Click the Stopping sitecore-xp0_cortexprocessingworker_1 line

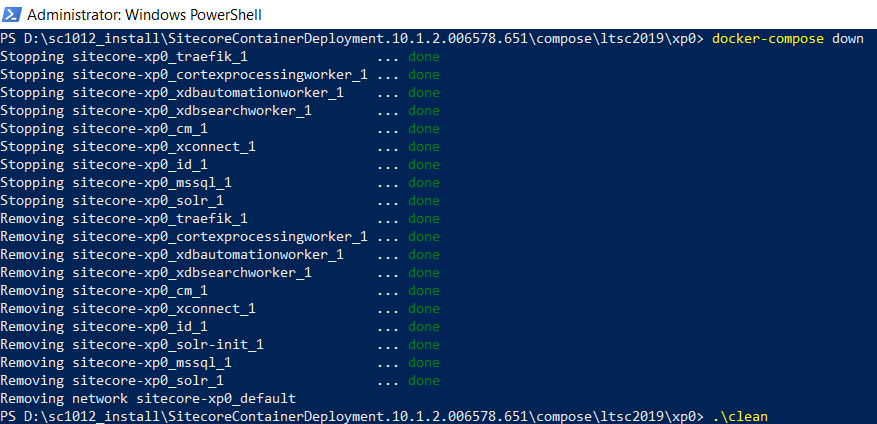pyautogui.click(x=184, y=74)
